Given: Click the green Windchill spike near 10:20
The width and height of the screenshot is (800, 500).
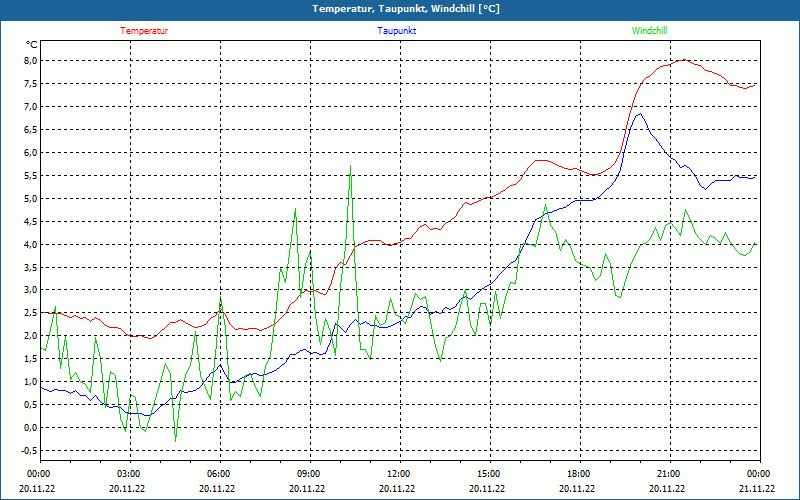Looking at the screenshot, I should point(351,166).
